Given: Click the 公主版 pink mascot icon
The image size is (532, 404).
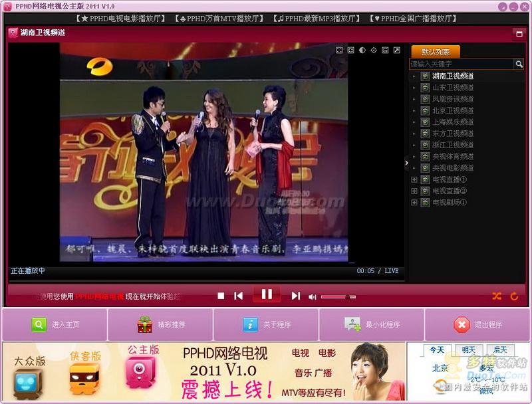Looking at the screenshot, I should click(x=140, y=372).
